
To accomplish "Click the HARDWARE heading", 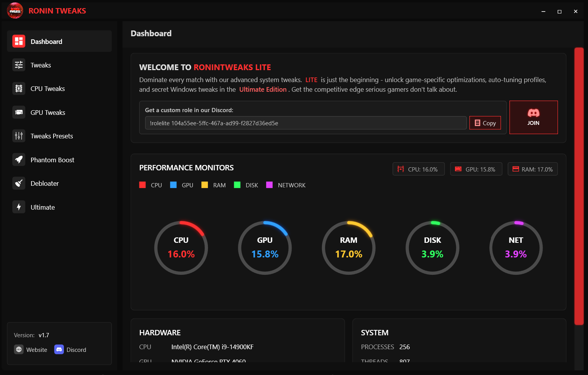I will pyautogui.click(x=160, y=333).
